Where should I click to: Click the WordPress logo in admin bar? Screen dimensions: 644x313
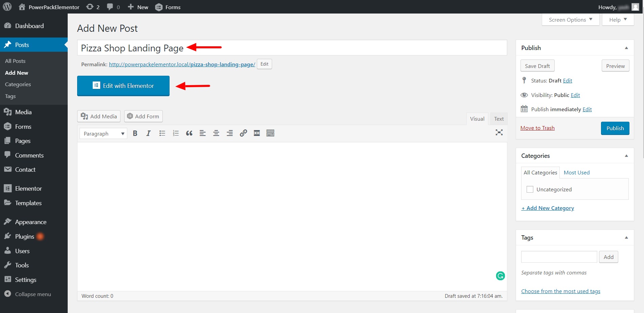click(x=7, y=7)
